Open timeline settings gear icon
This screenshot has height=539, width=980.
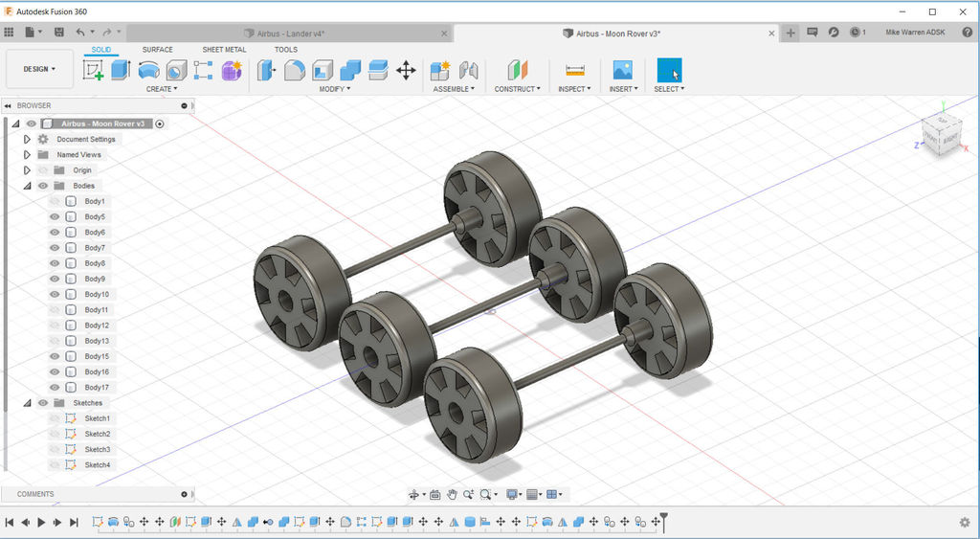coord(965,522)
